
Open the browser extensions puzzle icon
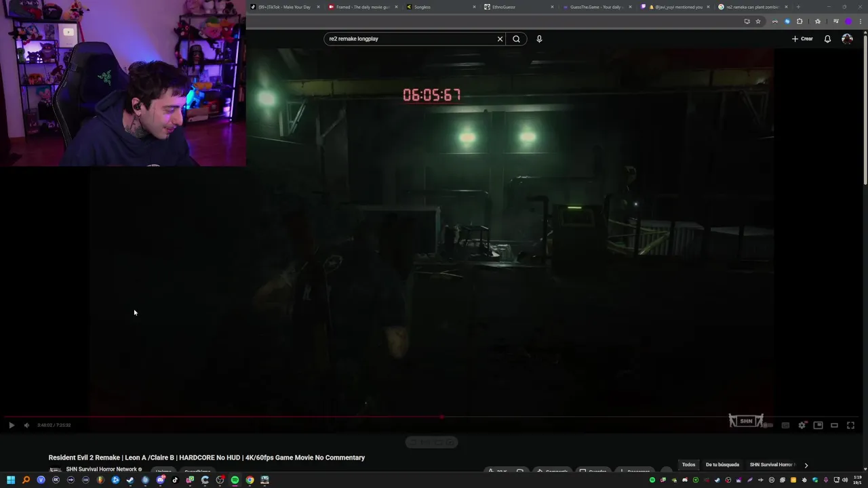point(800,21)
